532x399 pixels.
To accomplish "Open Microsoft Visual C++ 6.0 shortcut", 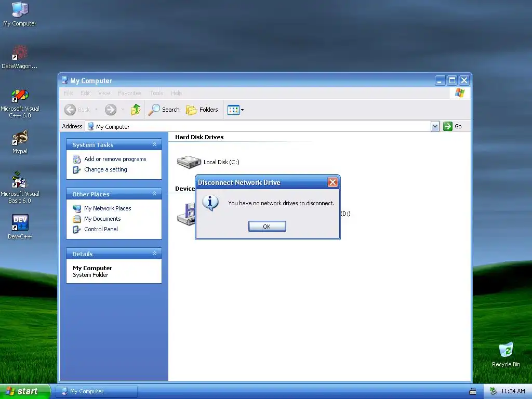I will (20, 103).
